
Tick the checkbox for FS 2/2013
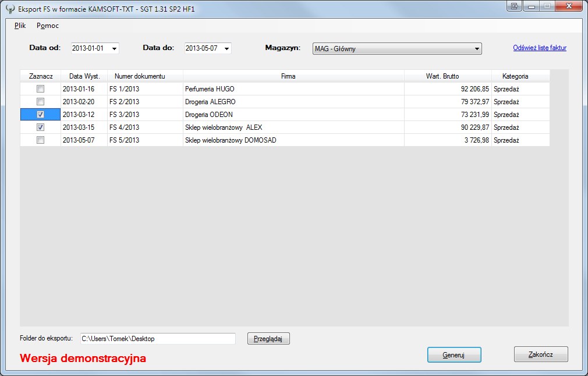(x=41, y=102)
